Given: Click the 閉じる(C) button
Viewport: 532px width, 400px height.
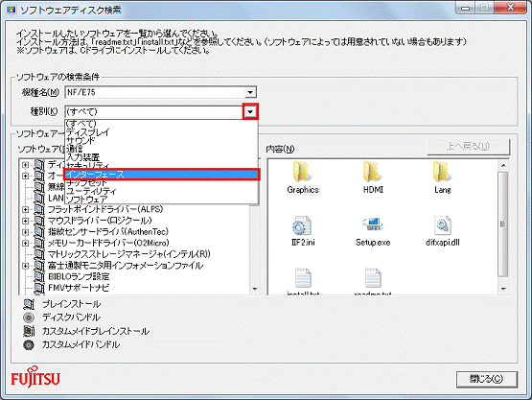Looking at the screenshot, I should click(487, 379).
